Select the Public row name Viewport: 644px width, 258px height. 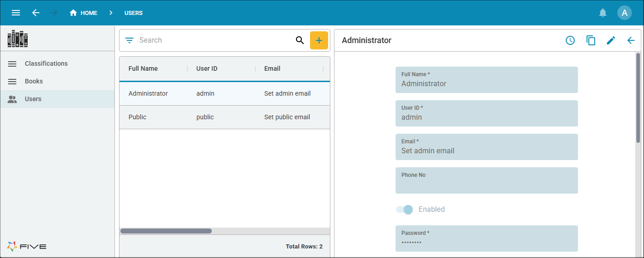click(x=138, y=117)
